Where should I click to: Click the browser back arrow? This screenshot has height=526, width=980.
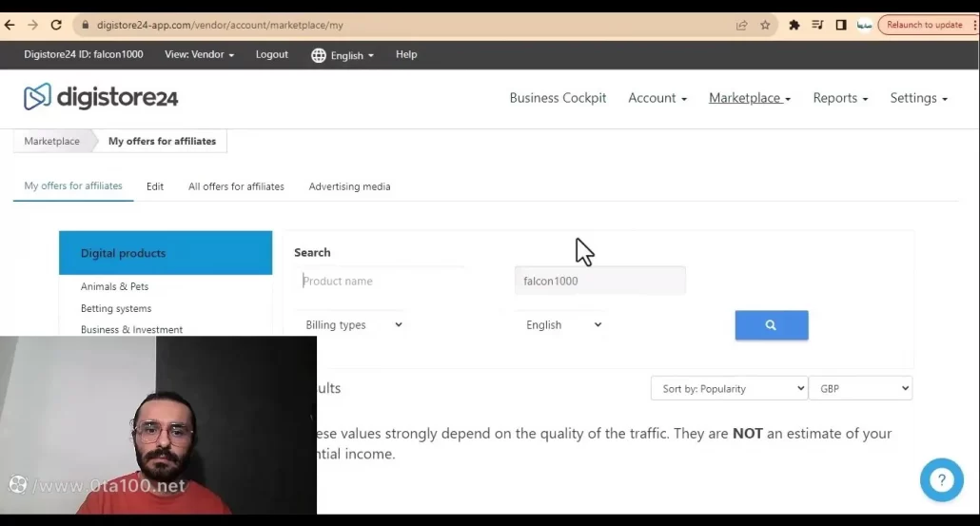[10, 26]
